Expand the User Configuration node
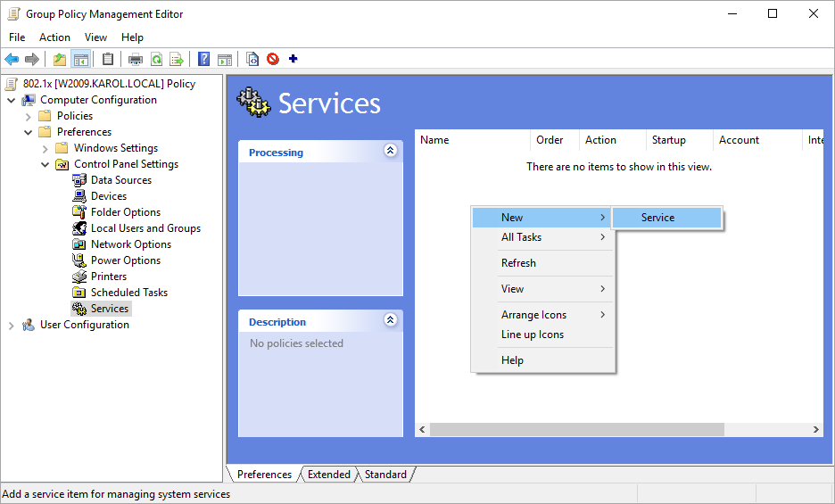 (12, 325)
